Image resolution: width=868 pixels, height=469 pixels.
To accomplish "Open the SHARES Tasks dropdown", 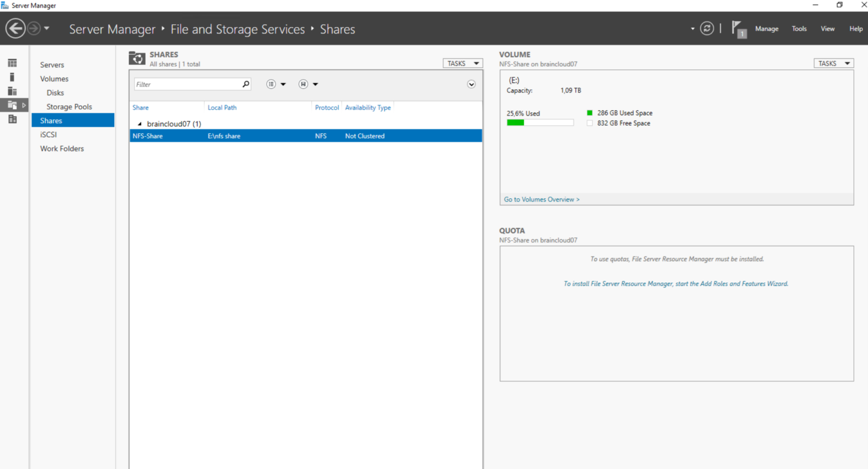I will click(x=462, y=63).
